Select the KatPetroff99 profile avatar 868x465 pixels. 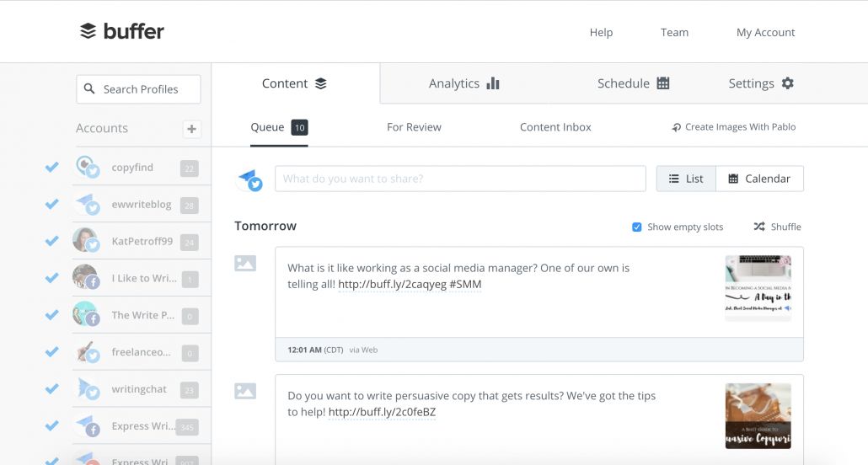pos(86,241)
